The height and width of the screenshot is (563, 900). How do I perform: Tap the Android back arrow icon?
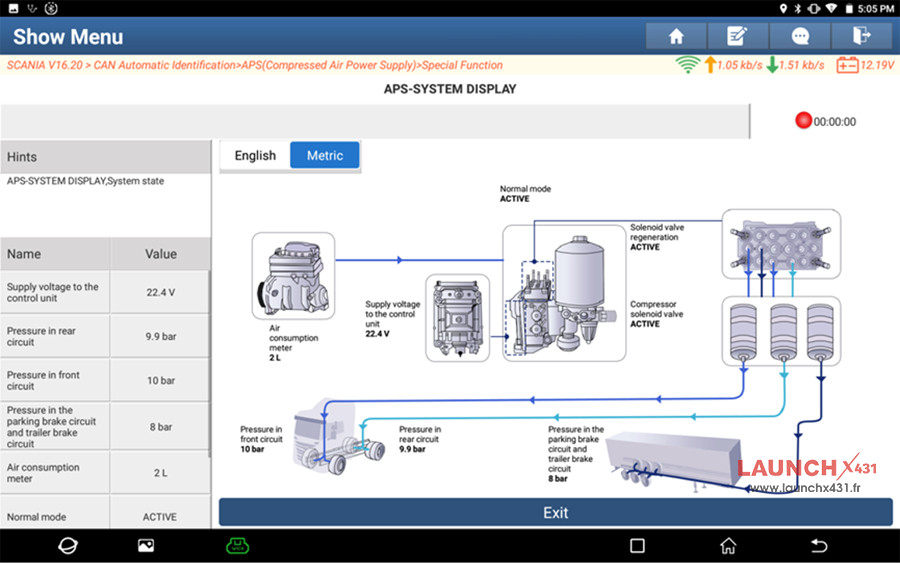(819, 545)
